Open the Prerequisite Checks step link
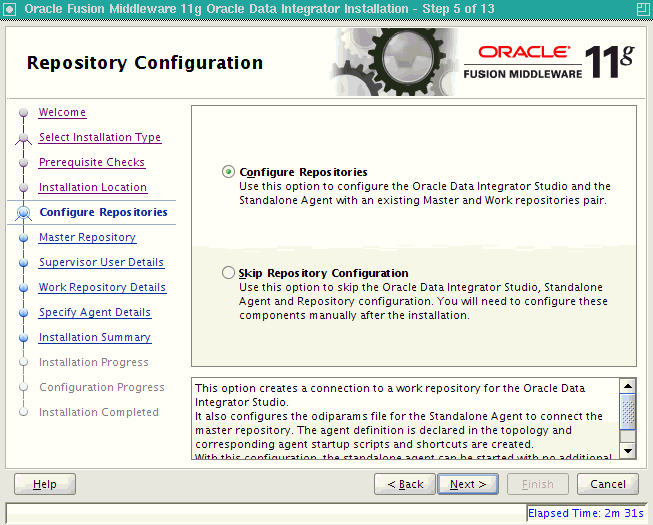Viewport: 653px width, 525px height. point(92,162)
